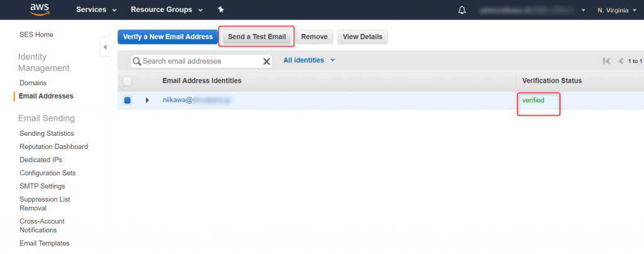Open the AWS logo home link

tap(39, 9)
